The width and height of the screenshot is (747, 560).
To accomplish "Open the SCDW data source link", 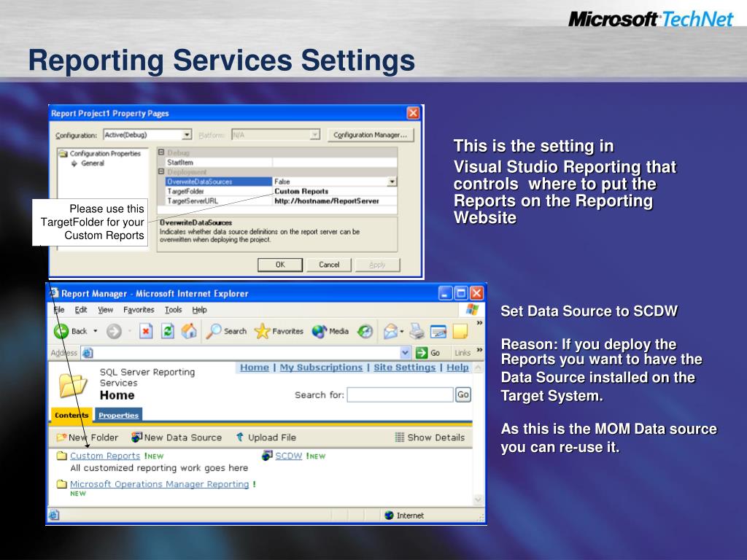I will pos(289,456).
